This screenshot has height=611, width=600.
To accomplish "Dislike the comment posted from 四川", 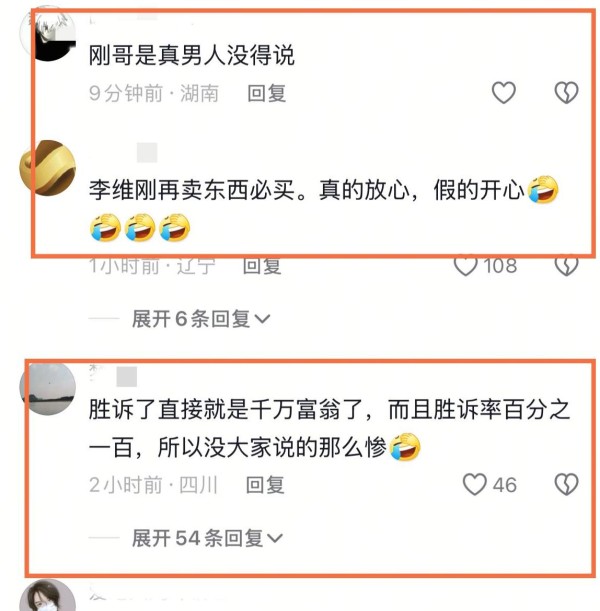I will 566,485.
